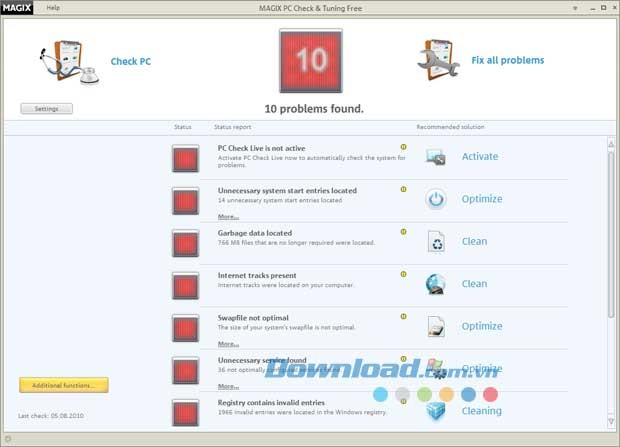
Task: Open Additional functions button
Action: pos(64,385)
